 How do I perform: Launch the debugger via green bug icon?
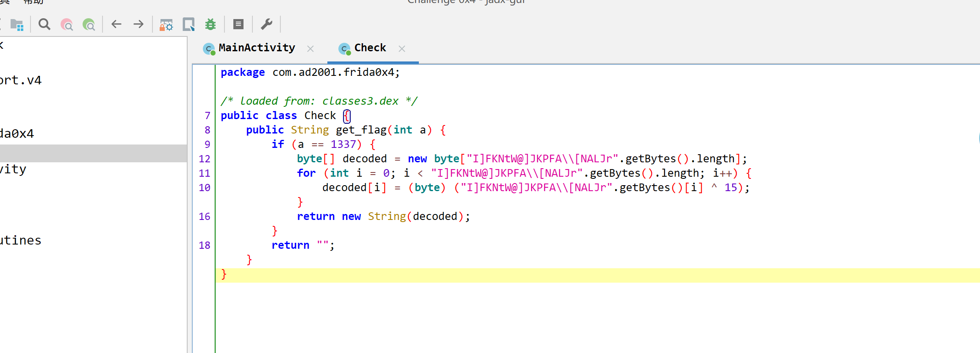click(x=210, y=25)
